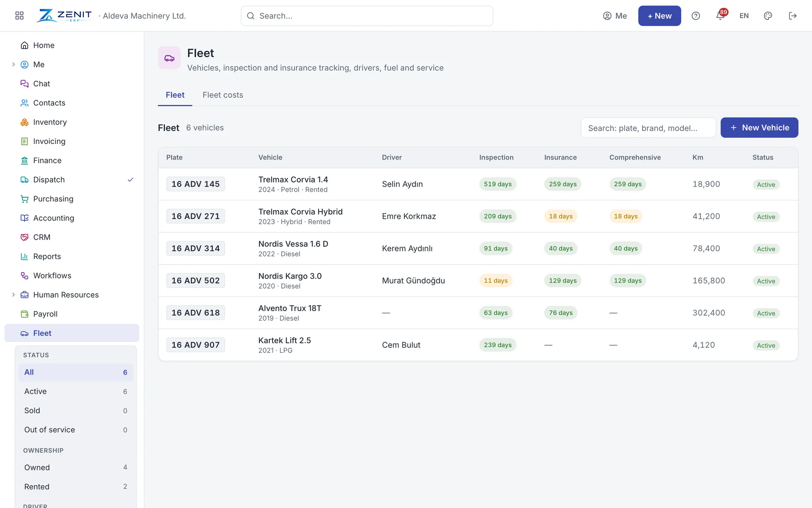Click the 11 days inspection badge
Screen dimensions: 812x508
[x=496, y=281]
